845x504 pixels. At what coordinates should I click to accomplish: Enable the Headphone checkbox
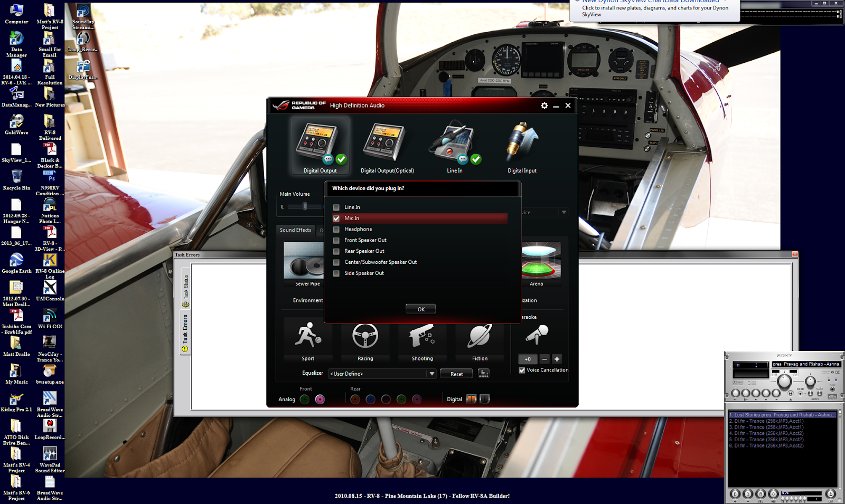[x=336, y=229]
